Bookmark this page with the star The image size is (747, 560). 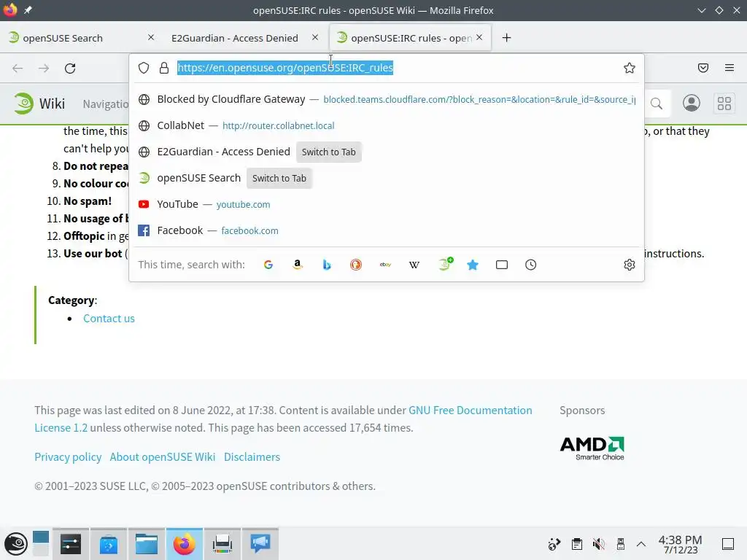click(x=630, y=68)
